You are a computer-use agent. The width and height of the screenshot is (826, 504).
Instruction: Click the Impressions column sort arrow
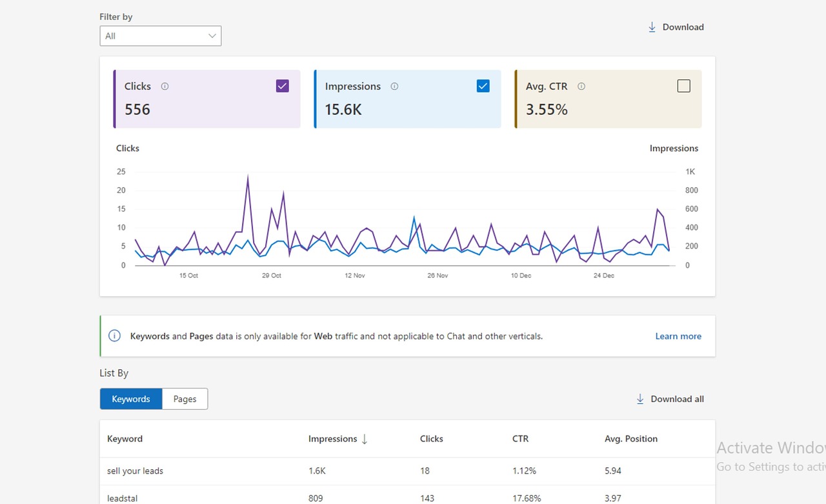(x=365, y=439)
